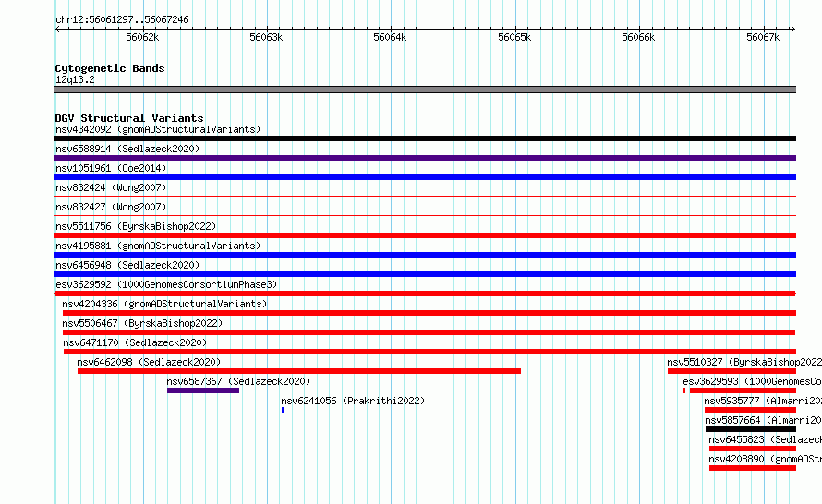Select the nsv832424 Wong2007 label
822x504 pixels.
111,187
